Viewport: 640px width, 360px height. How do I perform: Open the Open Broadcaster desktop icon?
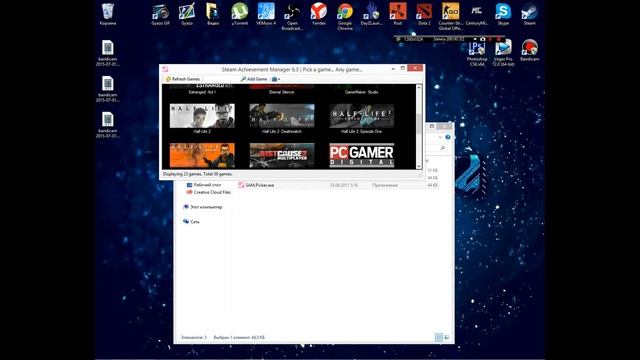[292, 16]
